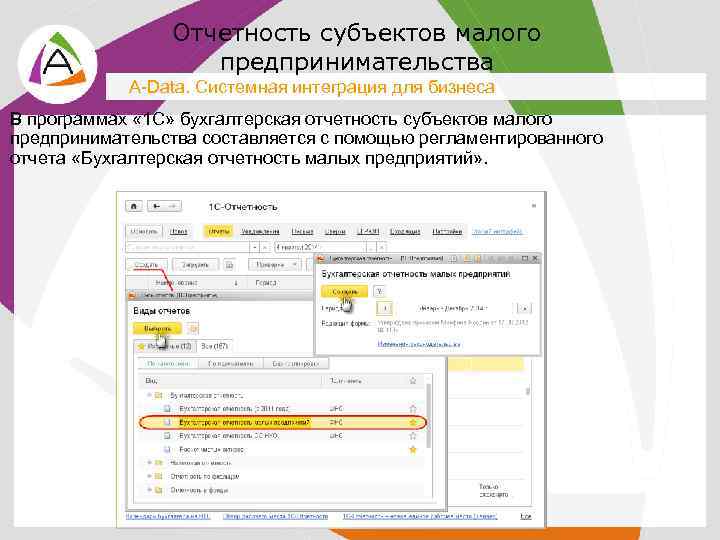Click the icon button right of Загрузить
Image resolution: width=720 pixels, height=540 pixels.
click(x=229, y=265)
